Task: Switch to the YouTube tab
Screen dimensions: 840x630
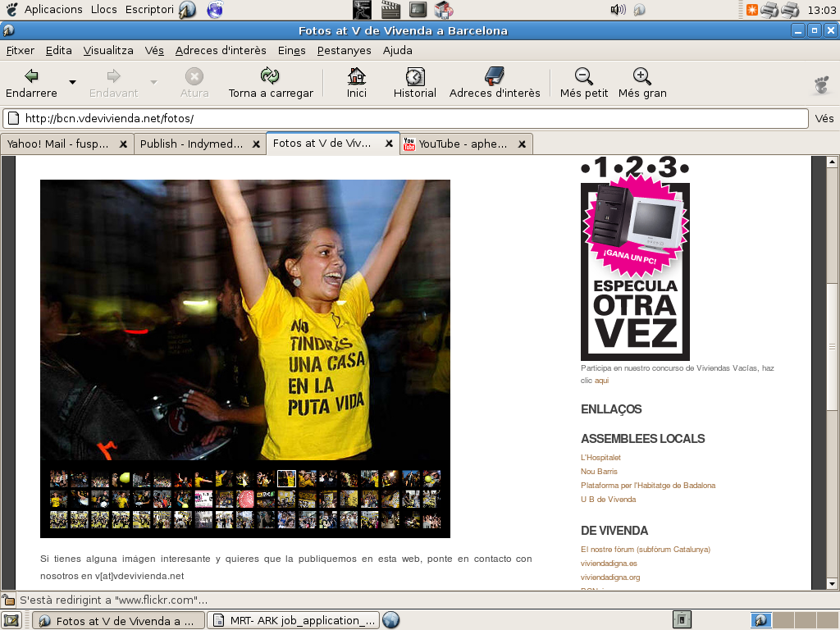Action: pyautogui.click(x=463, y=144)
